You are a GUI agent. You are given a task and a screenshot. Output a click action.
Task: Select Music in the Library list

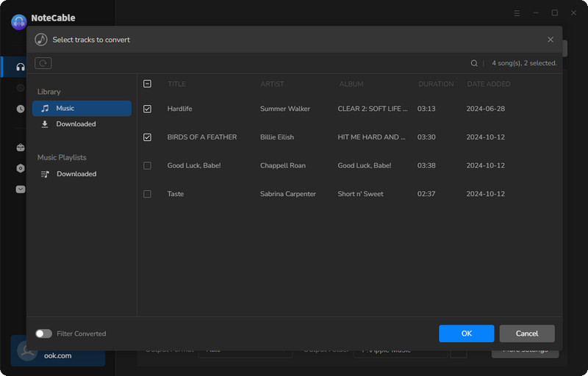[82, 108]
